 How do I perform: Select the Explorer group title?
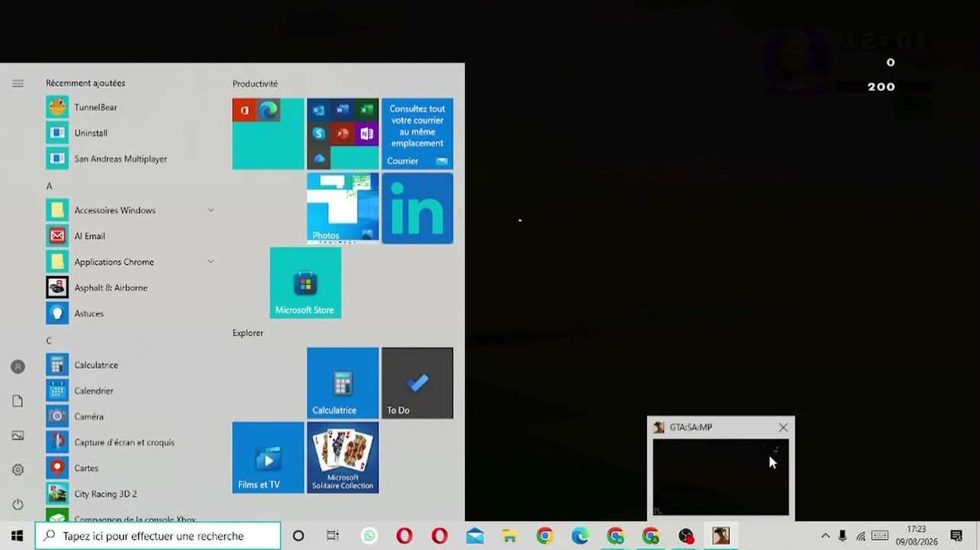(248, 333)
